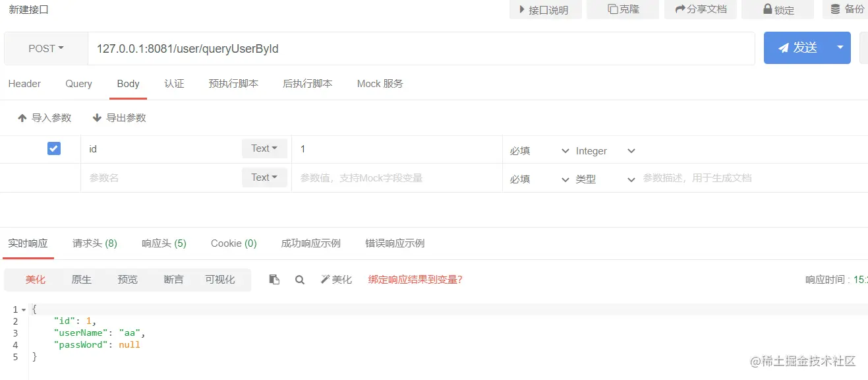Switch to the Mock 服务 tab
Screen dimensions: 868x380
(x=379, y=83)
